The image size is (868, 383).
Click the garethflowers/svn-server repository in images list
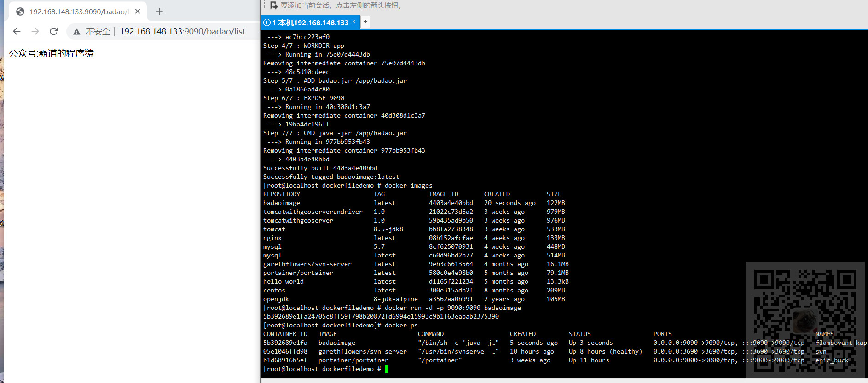point(307,264)
